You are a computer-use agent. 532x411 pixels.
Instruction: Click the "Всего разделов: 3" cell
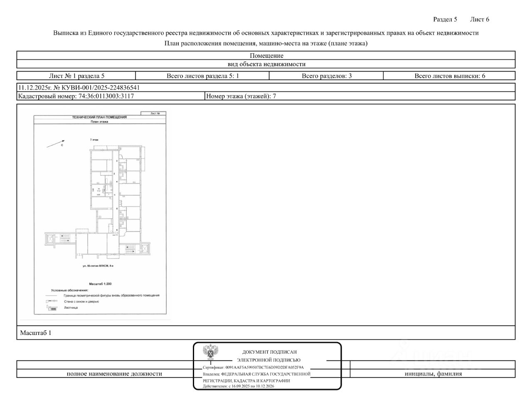click(326, 76)
